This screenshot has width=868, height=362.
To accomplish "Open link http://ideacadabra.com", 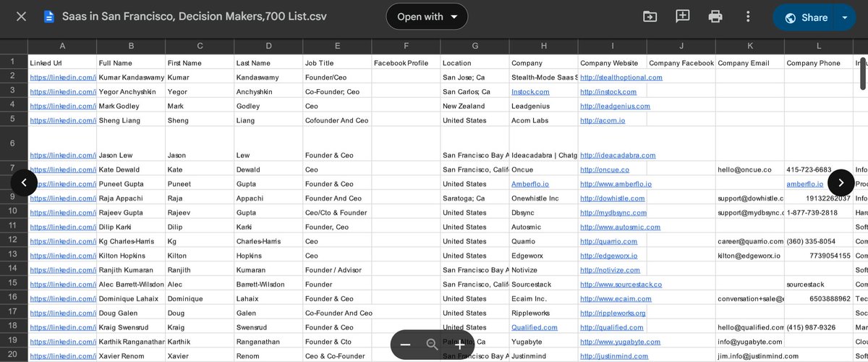I will point(618,155).
